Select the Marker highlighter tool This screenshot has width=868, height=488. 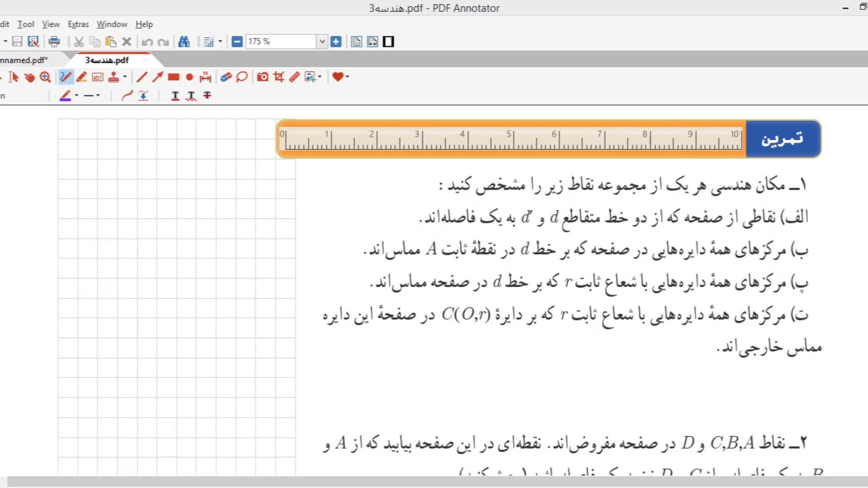[82, 77]
